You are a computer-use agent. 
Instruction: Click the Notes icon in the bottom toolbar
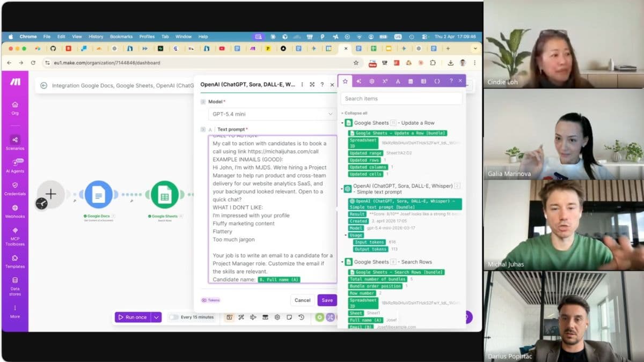289,317
